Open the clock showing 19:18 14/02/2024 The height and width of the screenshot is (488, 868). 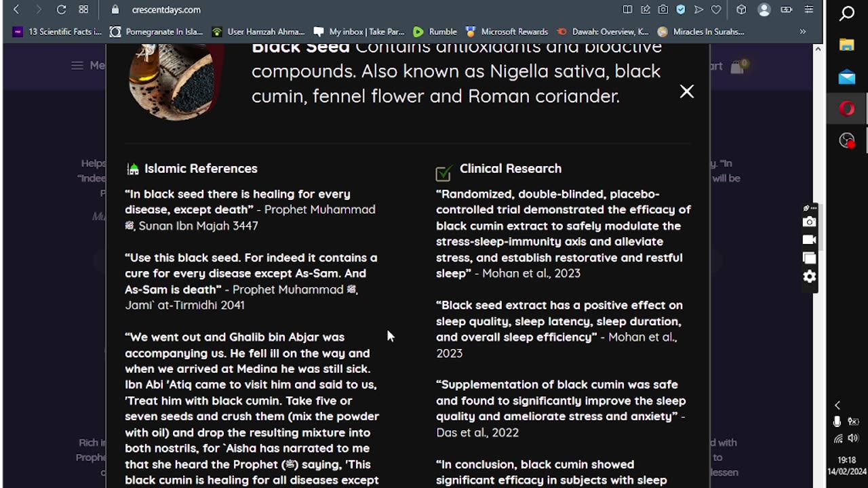pyautogui.click(x=846, y=466)
